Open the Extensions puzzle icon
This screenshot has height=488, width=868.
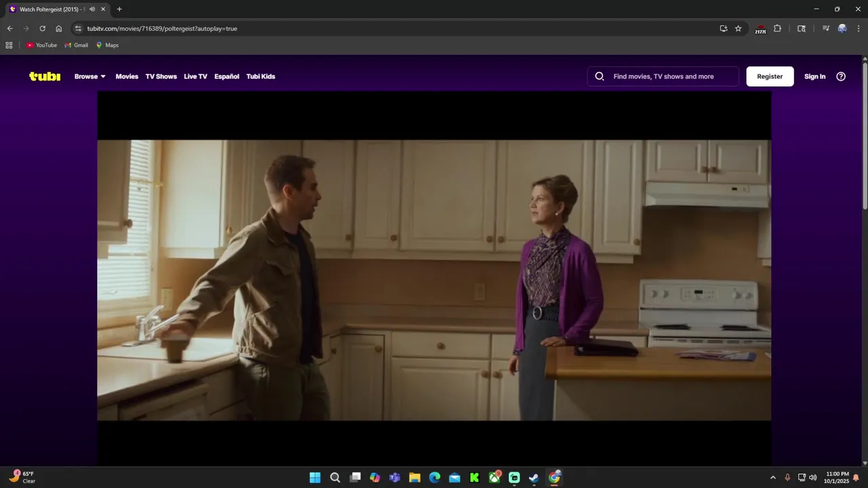click(x=777, y=28)
